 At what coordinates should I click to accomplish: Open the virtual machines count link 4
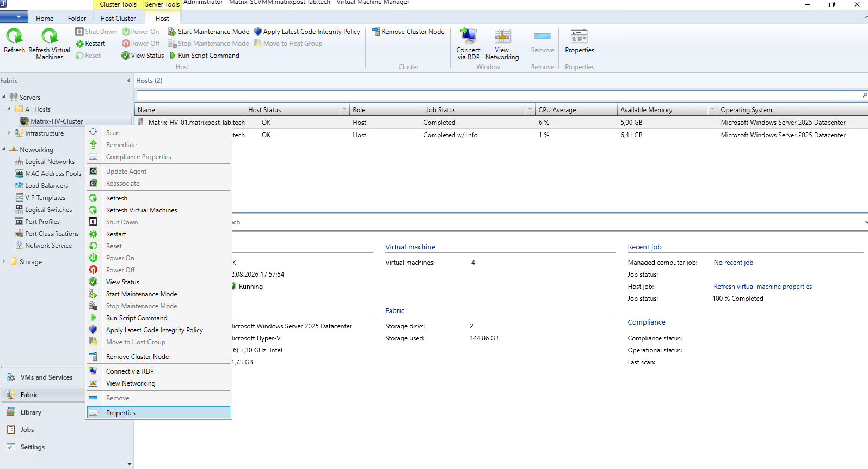473,263
